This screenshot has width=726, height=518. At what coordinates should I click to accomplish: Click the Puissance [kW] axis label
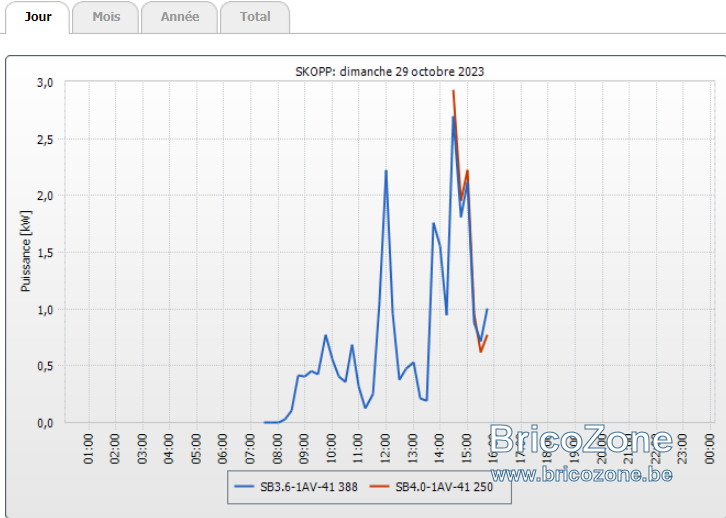click(x=25, y=251)
